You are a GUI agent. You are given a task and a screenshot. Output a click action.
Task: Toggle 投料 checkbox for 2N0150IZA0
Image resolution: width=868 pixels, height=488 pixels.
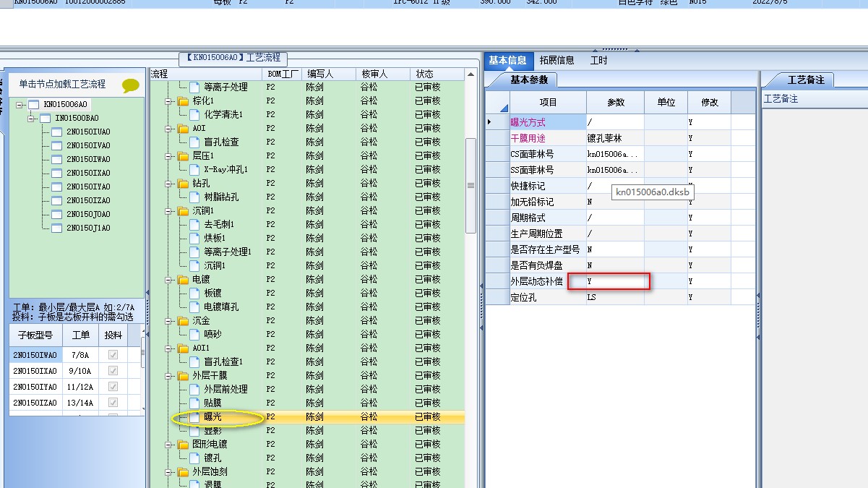tap(113, 402)
